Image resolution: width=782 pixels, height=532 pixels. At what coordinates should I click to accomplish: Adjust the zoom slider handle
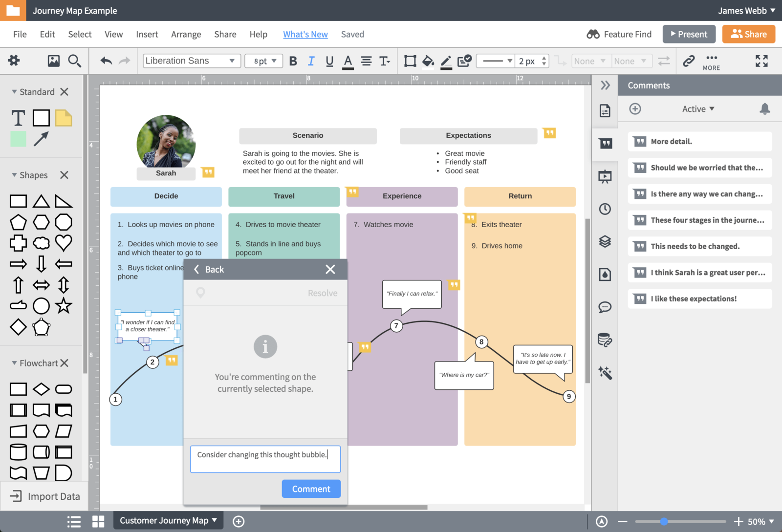664,522
